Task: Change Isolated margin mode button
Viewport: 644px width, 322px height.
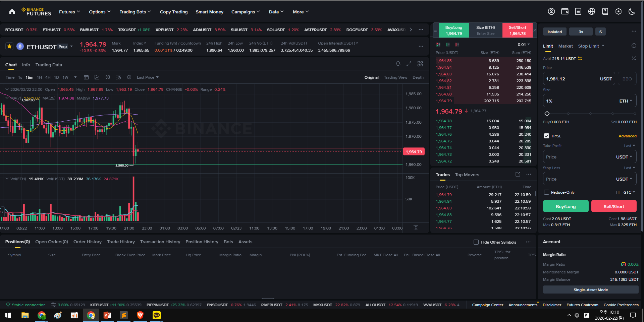Action: click(555, 32)
